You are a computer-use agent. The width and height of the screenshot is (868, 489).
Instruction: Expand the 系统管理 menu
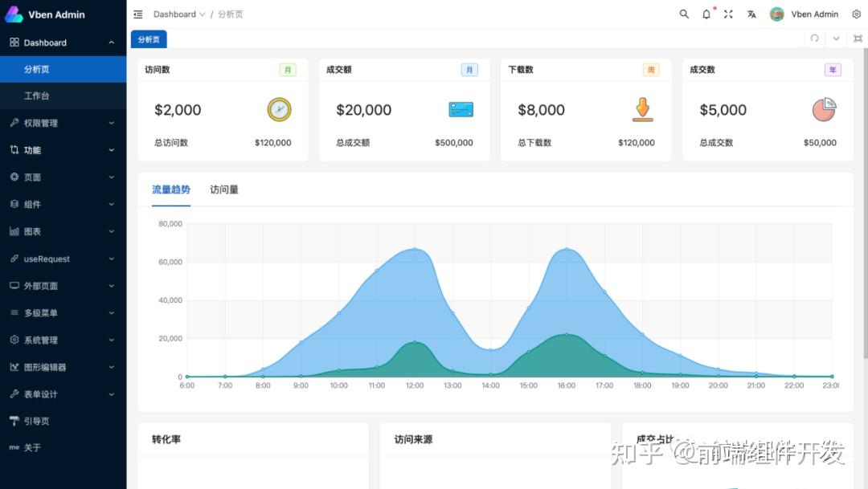click(x=43, y=340)
